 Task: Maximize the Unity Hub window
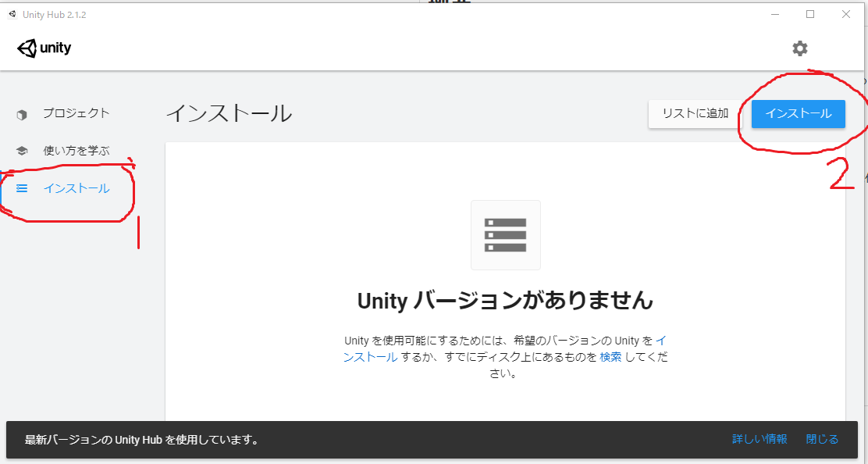click(809, 14)
